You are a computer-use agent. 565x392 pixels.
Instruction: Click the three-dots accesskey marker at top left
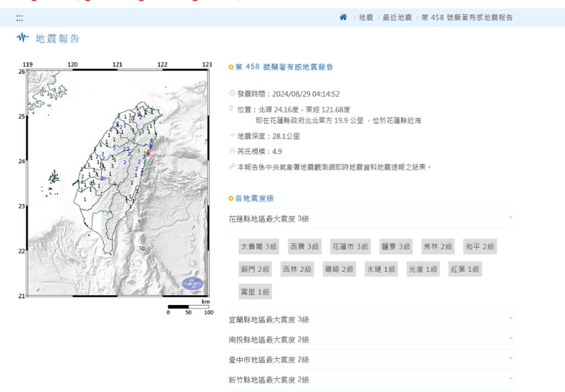tap(19, 18)
